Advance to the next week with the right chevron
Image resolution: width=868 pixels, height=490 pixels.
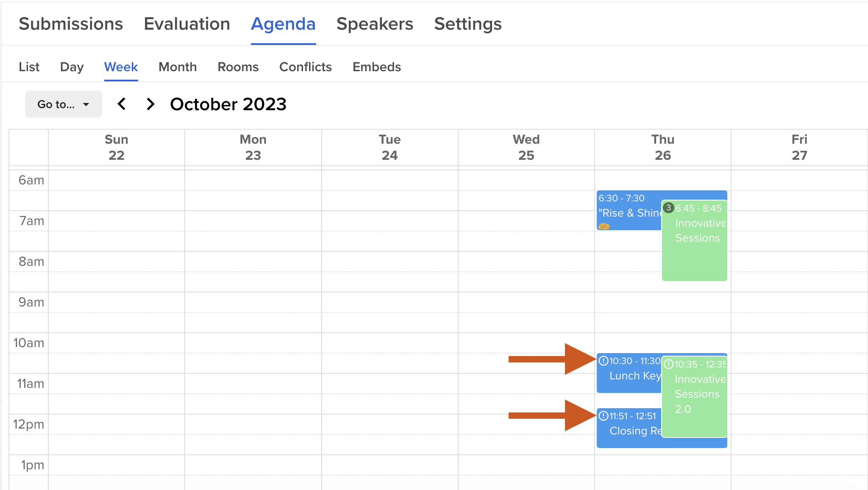[x=150, y=104]
